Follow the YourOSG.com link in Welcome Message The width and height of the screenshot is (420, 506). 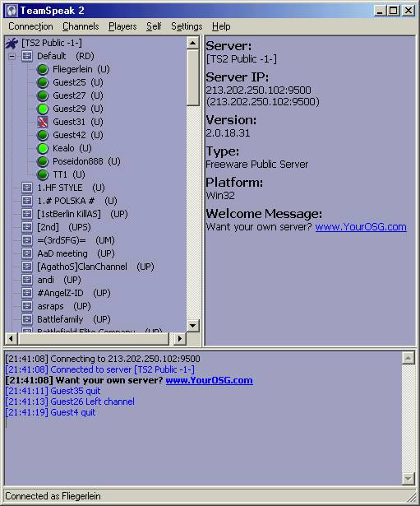361,227
